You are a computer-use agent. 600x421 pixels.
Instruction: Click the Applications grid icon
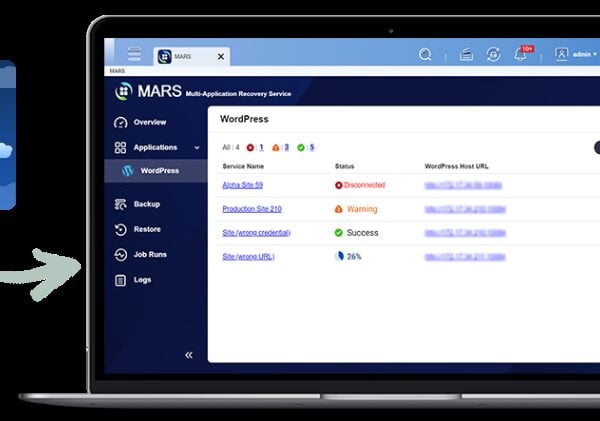pyautogui.click(x=120, y=147)
